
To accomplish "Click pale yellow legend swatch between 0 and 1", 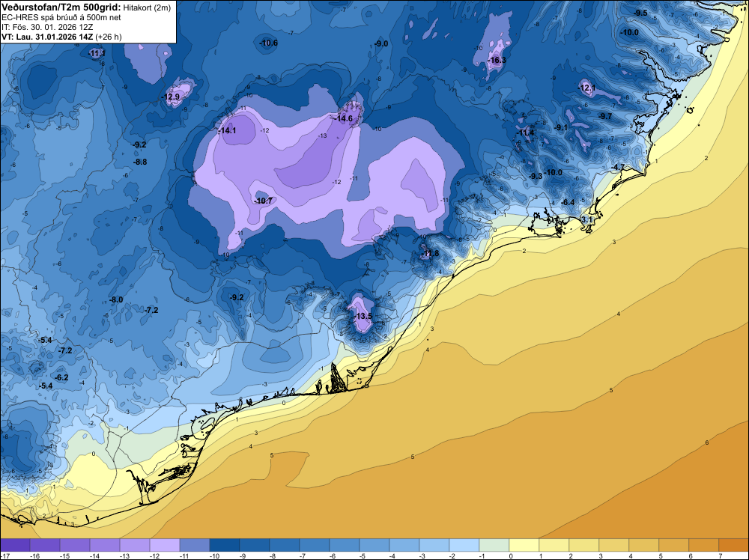I will [x=524, y=545].
